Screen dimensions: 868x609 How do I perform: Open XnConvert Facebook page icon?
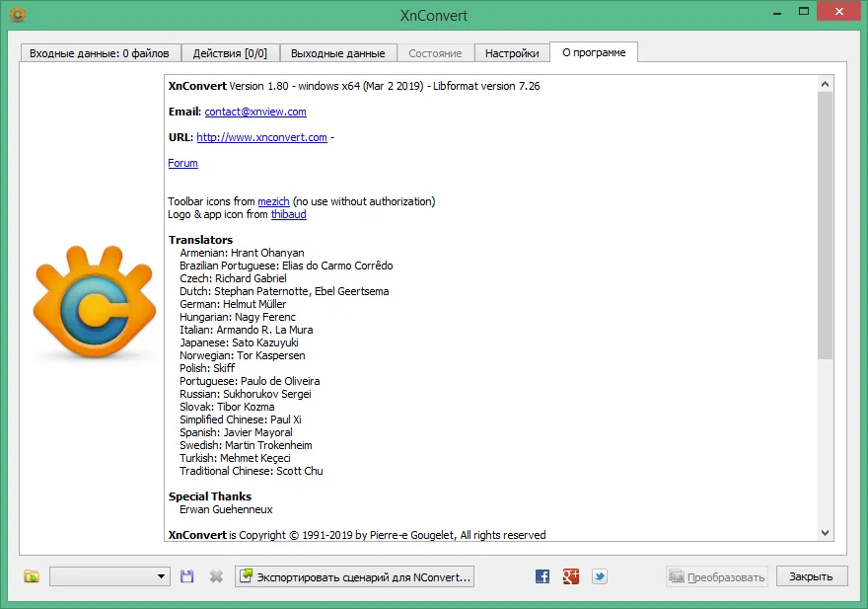click(542, 576)
